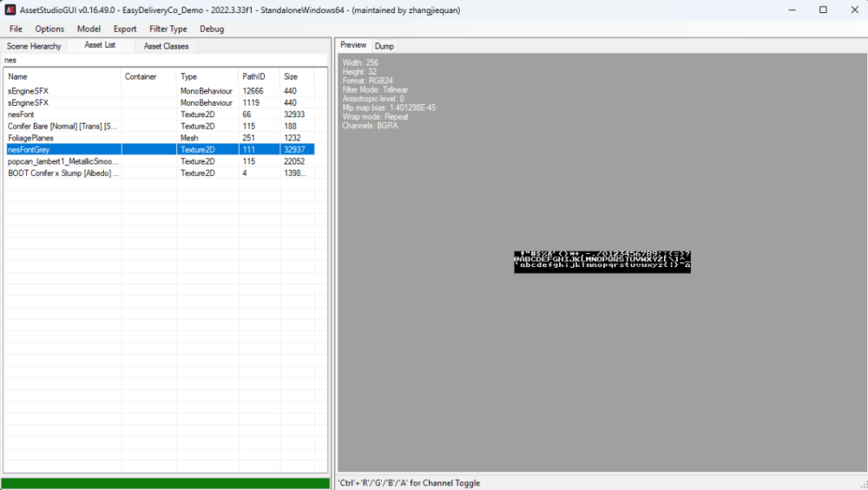Screen dimensions: 868x490
Task: Maximize the AssetStudioGUI window
Action: (823, 10)
